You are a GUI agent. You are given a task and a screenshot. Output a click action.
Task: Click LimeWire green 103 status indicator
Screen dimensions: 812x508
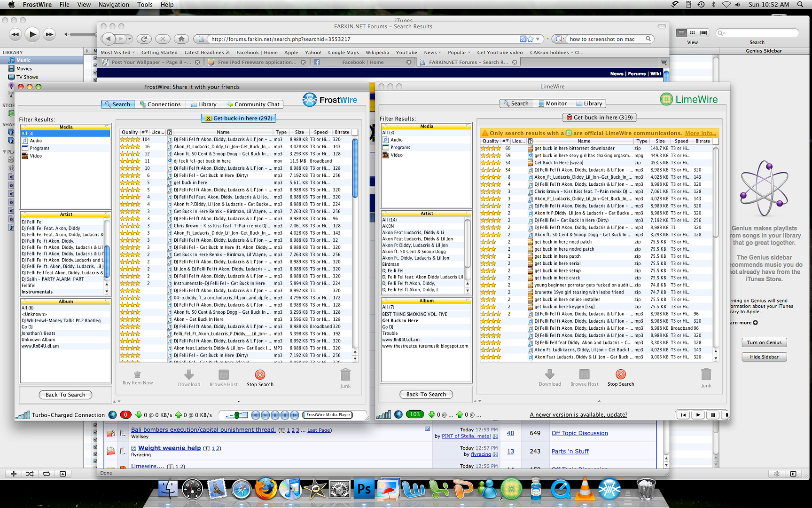click(x=415, y=414)
